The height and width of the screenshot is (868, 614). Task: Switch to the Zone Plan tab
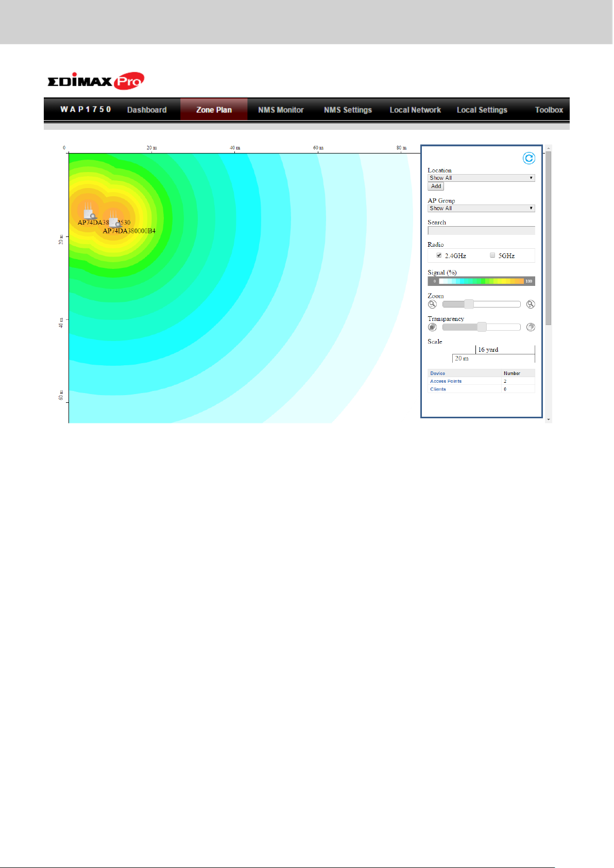[x=214, y=110]
